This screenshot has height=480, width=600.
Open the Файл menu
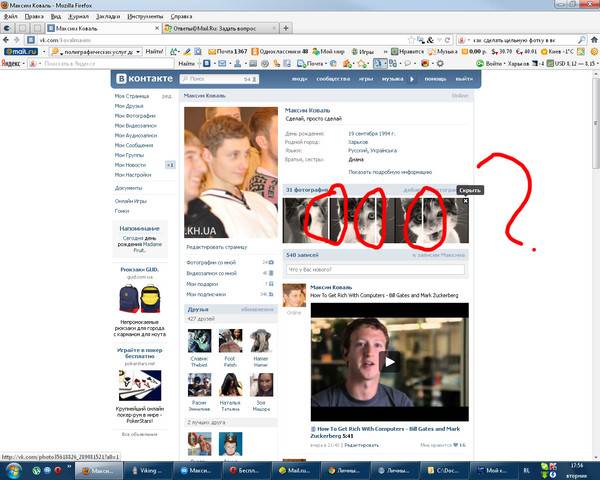click(x=11, y=16)
